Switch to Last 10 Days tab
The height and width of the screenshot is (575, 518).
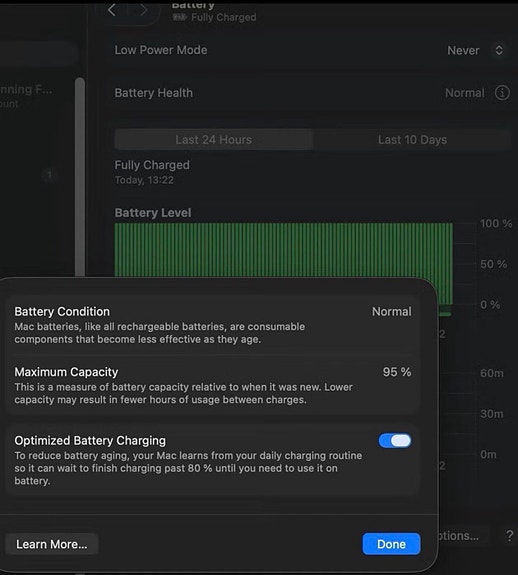tap(412, 139)
